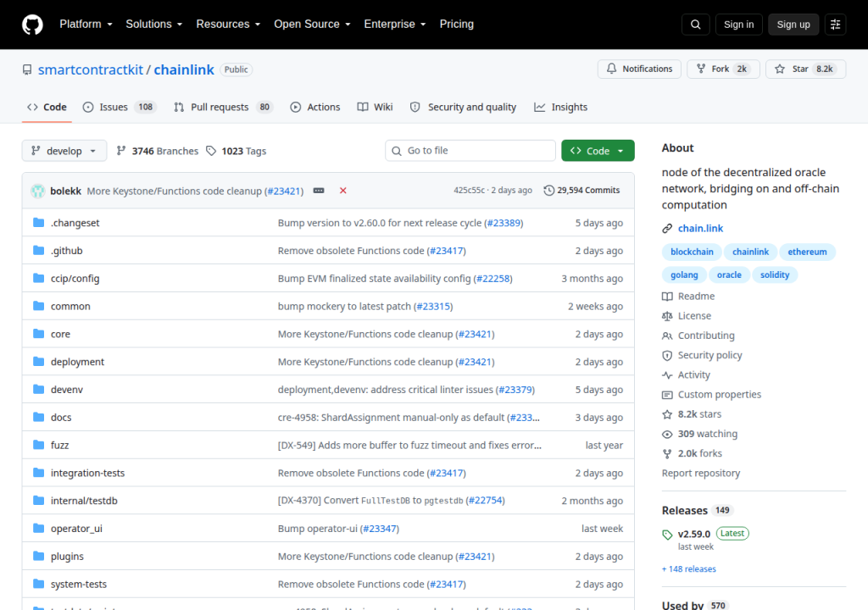868x610 pixels.
Task: Click the book icon beside Readme
Action: tap(667, 297)
